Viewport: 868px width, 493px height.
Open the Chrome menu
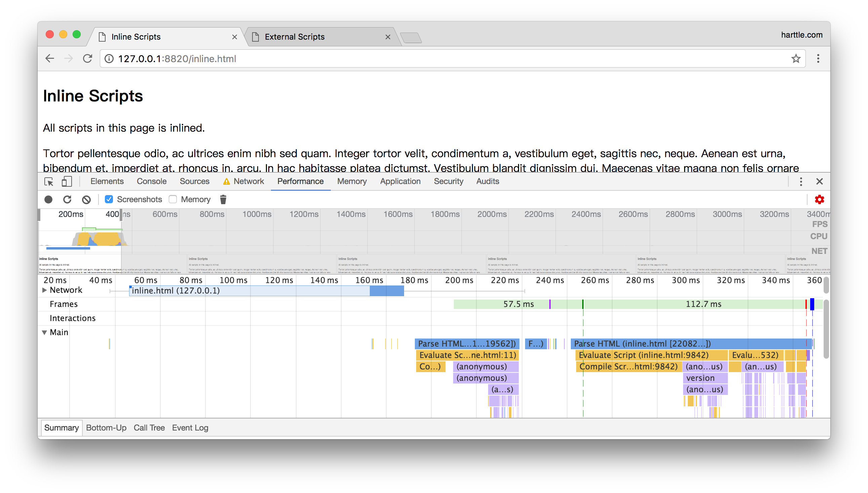point(819,58)
